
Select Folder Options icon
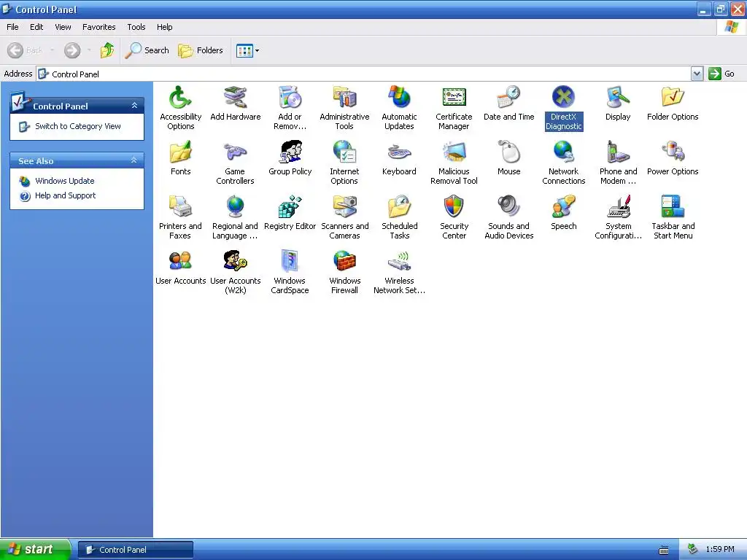[x=673, y=98]
